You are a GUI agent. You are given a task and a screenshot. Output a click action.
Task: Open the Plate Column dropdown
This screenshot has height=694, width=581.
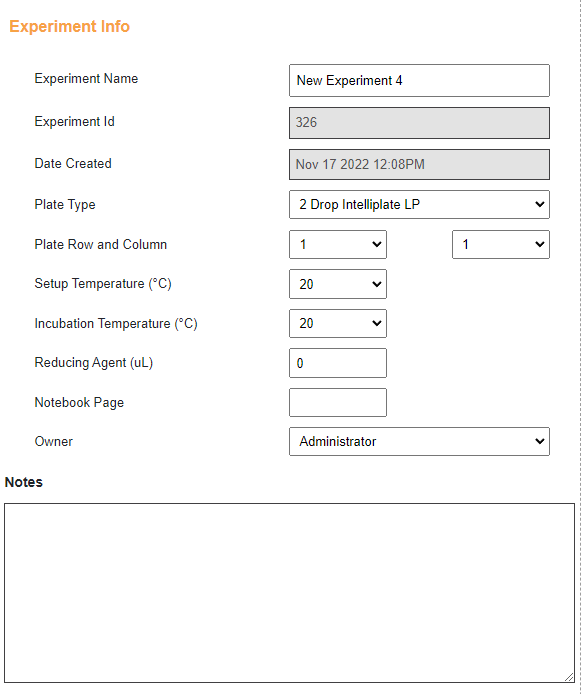pyautogui.click(x=500, y=244)
